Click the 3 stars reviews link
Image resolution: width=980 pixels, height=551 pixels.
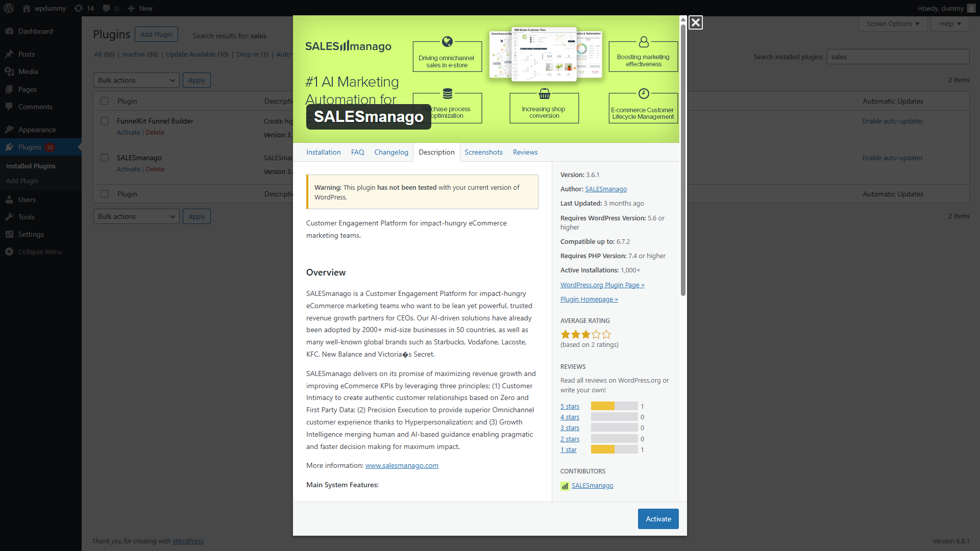point(570,428)
